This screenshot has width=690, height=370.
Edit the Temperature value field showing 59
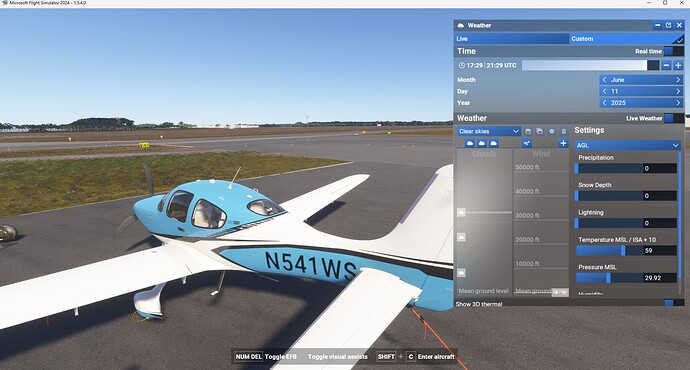point(660,251)
